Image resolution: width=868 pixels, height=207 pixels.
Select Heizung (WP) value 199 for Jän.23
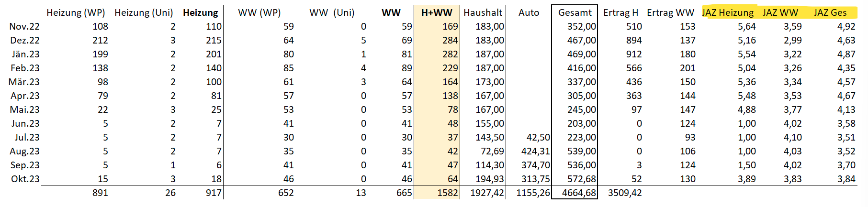pos(100,54)
